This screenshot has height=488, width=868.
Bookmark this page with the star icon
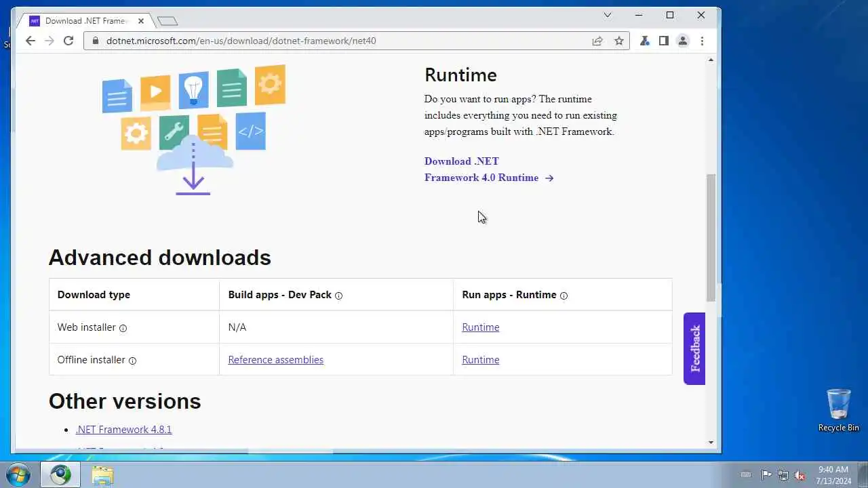click(619, 41)
